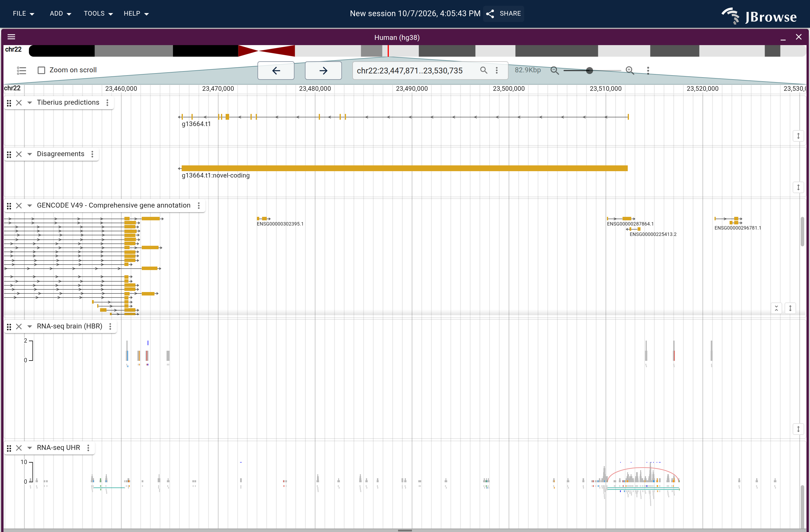
Task: Click resize handle icon of Tiberius predictions track
Action: (x=798, y=136)
